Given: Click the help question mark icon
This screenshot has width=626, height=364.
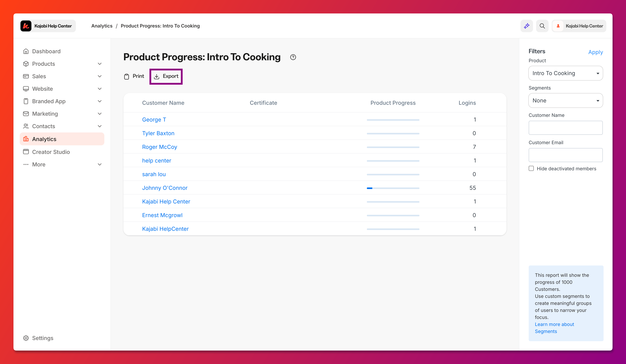Looking at the screenshot, I should pyautogui.click(x=293, y=57).
